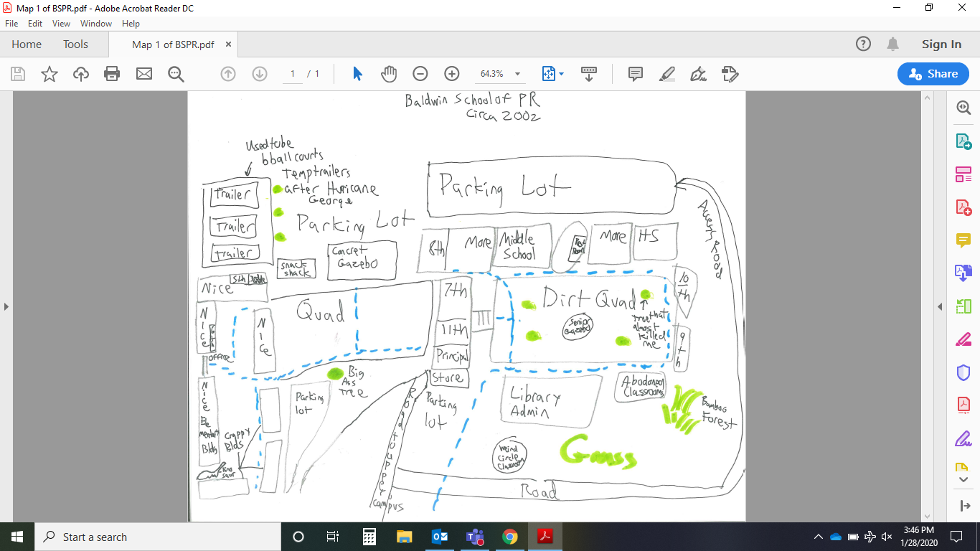980x551 pixels.
Task: Open the Help menu
Action: pyautogui.click(x=131, y=24)
